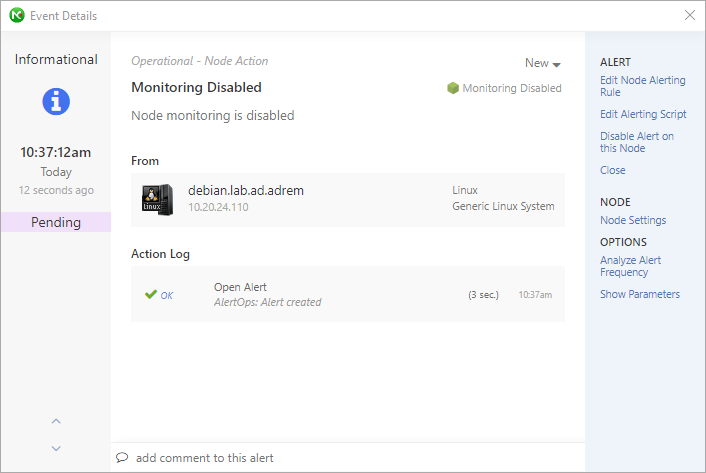This screenshot has height=473, width=706.
Task: Select the Pending status label
Action: coord(56,222)
